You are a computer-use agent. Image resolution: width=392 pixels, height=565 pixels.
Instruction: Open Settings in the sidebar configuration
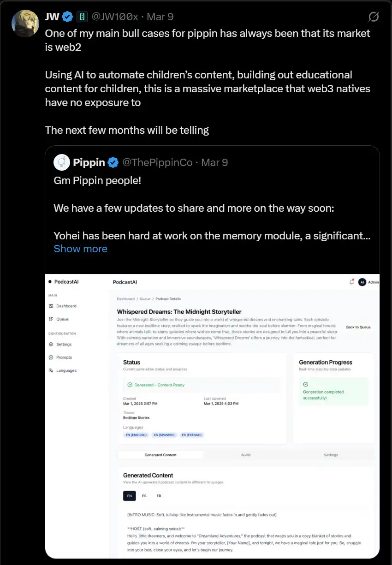(x=64, y=345)
